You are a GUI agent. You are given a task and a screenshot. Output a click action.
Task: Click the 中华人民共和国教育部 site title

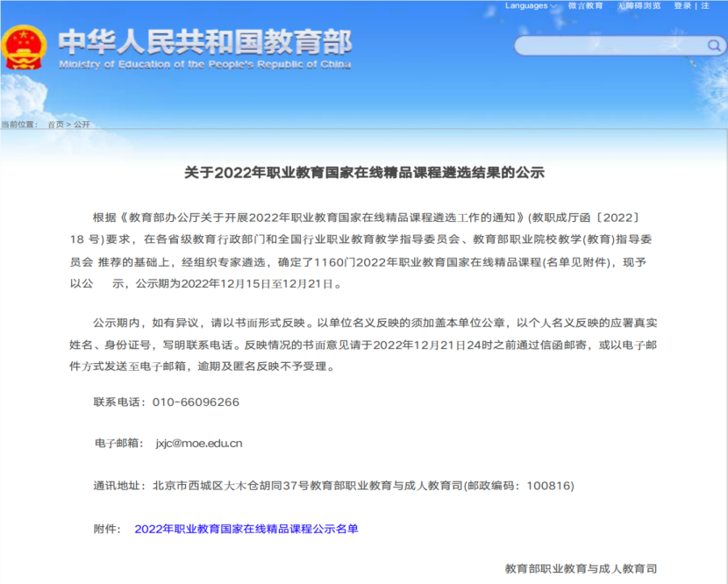(x=204, y=41)
